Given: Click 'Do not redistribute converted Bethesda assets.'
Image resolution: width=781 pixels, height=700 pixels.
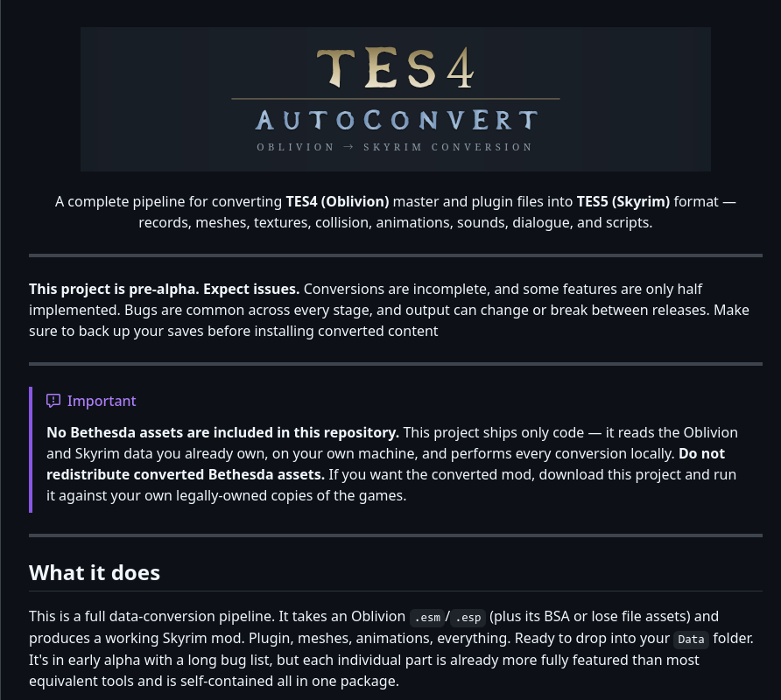Looking at the screenshot, I should coord(385,464).
